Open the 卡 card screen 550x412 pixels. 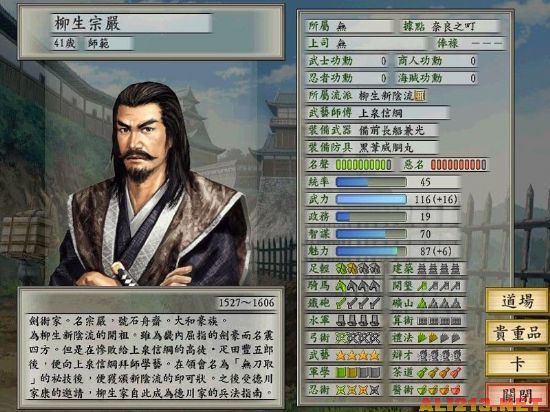tap(516, 364)
